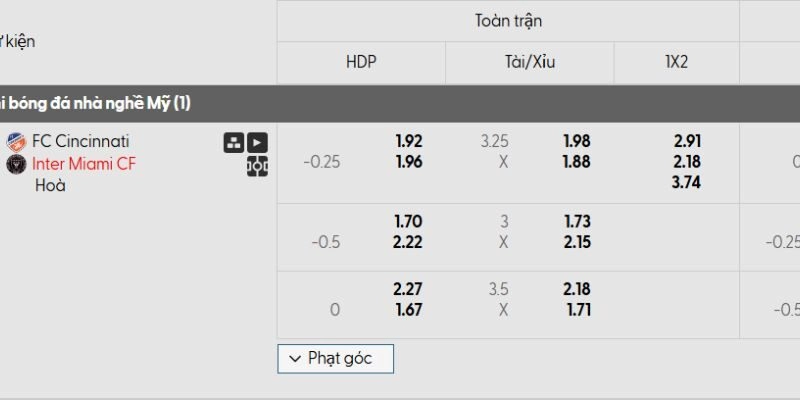
Task: Bet on handicap odds 1.96
Action: 409,161
